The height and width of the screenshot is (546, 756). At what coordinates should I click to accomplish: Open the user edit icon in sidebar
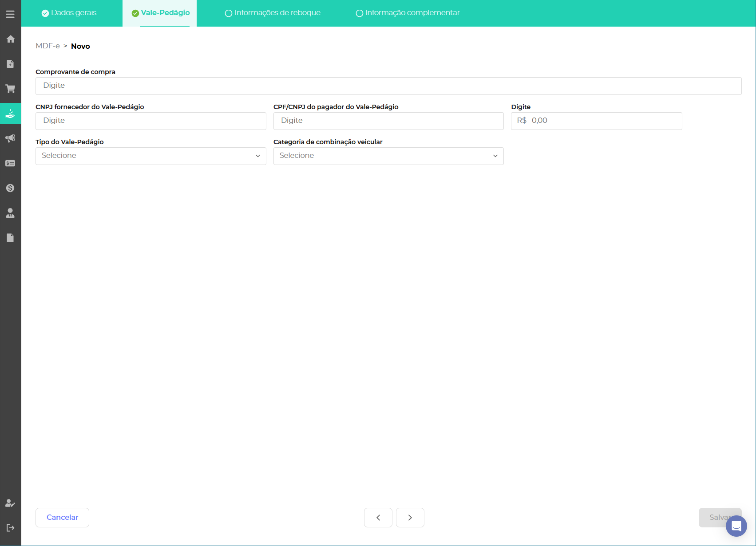tap(10, 503)
